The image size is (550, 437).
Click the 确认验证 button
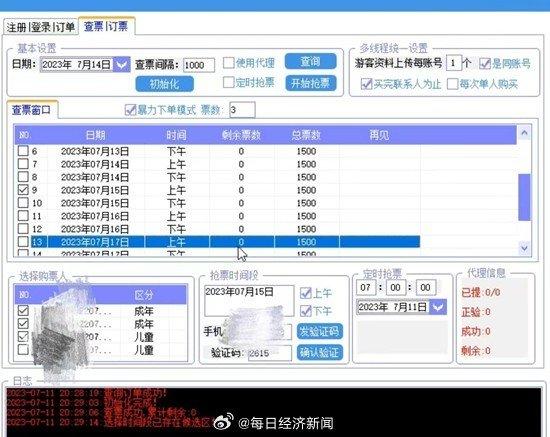320,352
